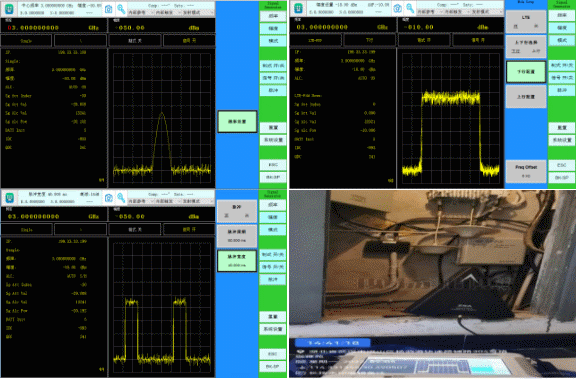Click the magnifier key icon in the LTE spectrum panel
This screenshot has height=379, width=576.
click(410, 8)
